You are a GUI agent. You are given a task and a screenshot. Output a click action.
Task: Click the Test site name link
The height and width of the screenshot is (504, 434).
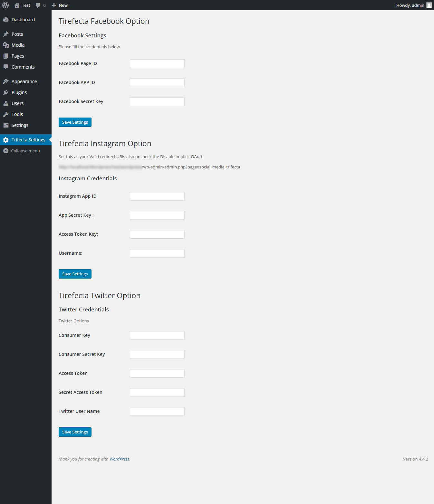click(x=26, y=5)
